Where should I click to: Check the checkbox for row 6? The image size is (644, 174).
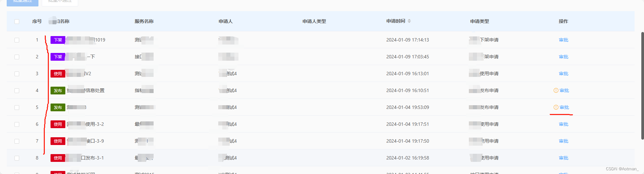click(17, 124)
